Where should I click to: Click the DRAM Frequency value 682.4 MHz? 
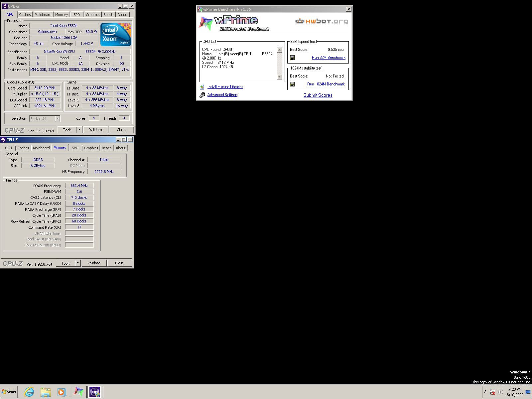click(x=79, y=186)
